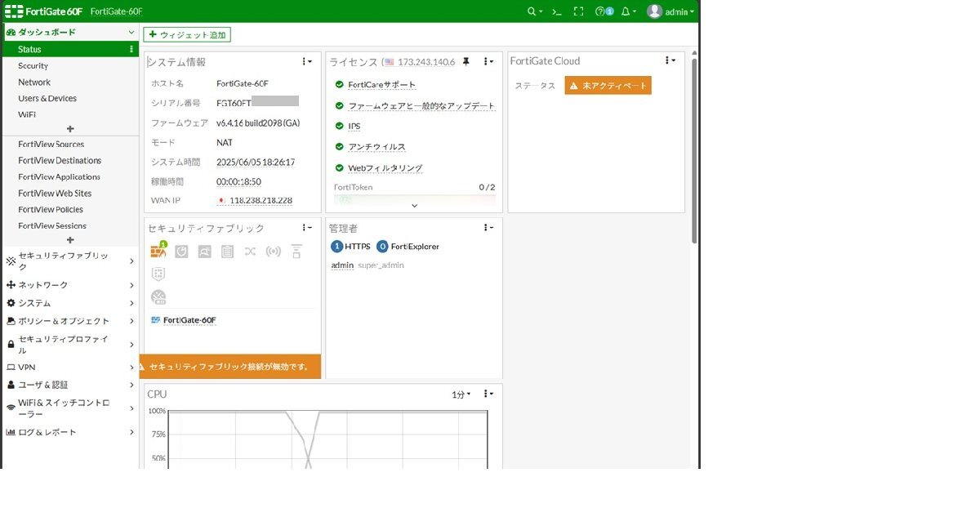Pin the License widget server
980x526 pixels.
coord(465,61)
